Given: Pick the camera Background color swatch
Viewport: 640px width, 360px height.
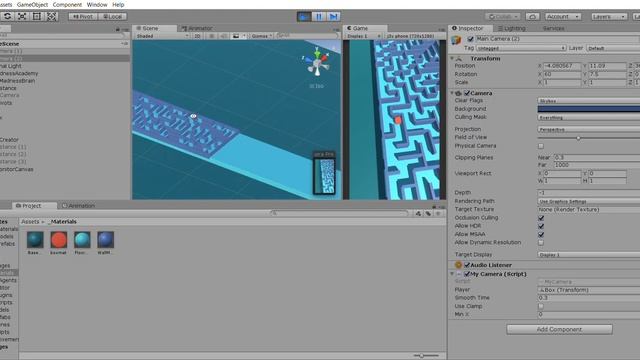Looking at the screenshot, I should tap(589, 109).
